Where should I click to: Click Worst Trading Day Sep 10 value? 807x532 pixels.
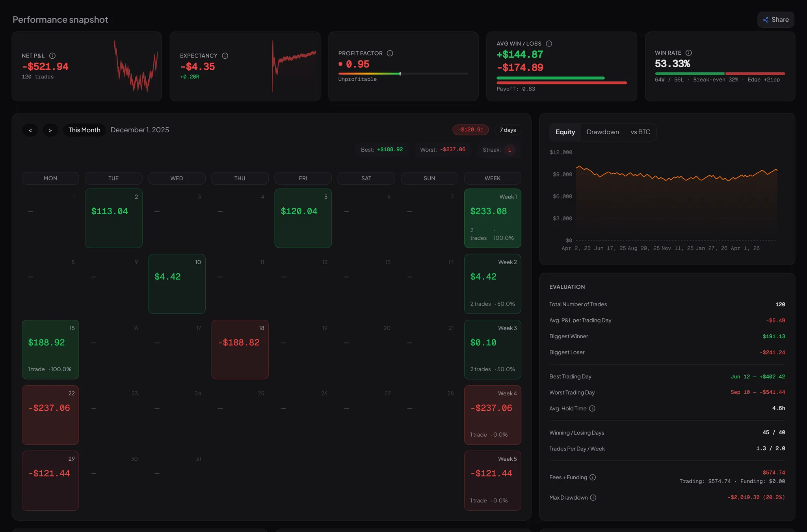(x=758, y=393)
